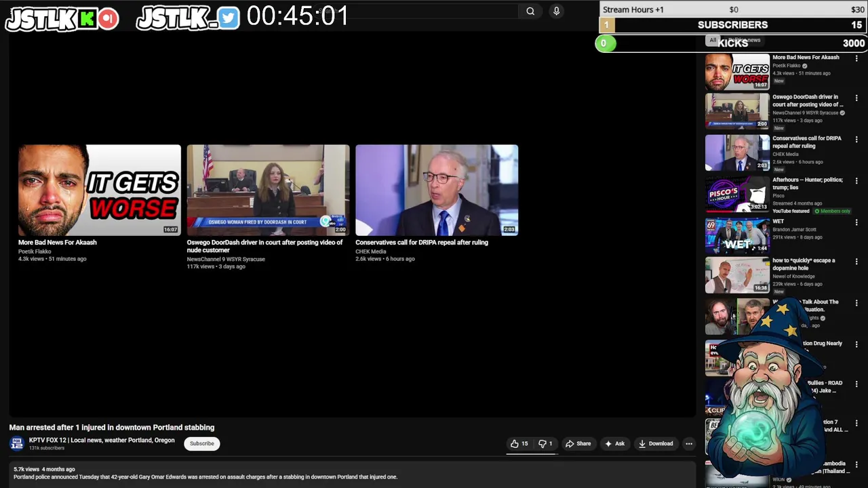This screenshot has width=868, height=488.
Task: Click the KICKS goal bar
Action: 732,43
